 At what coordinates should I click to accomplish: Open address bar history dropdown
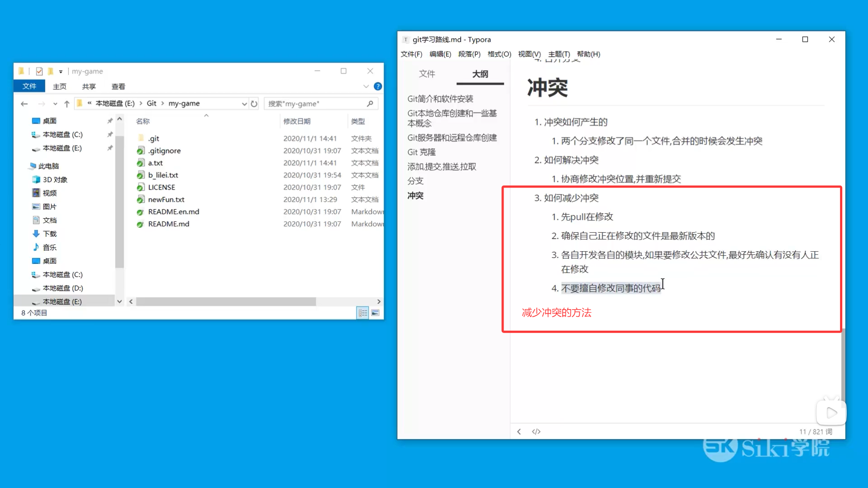coord(244,103)
